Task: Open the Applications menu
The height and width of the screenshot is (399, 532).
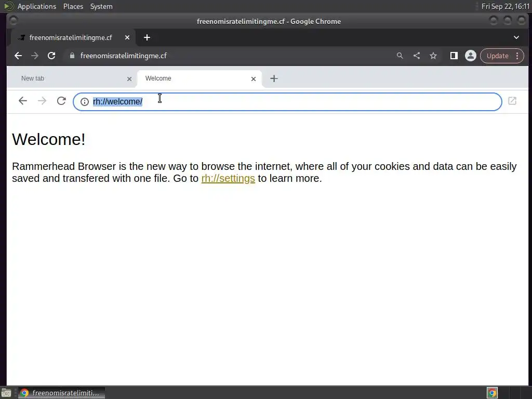Action: pos(37,6)
